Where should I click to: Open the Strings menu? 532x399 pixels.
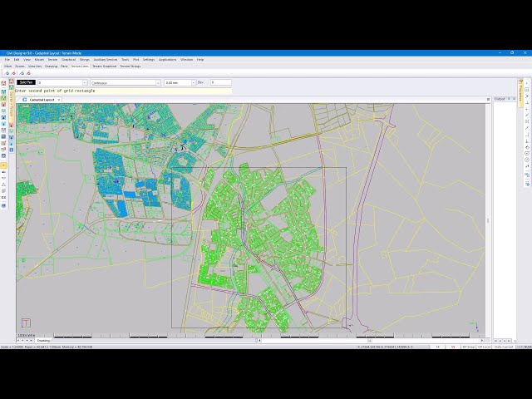pos(85,59)
